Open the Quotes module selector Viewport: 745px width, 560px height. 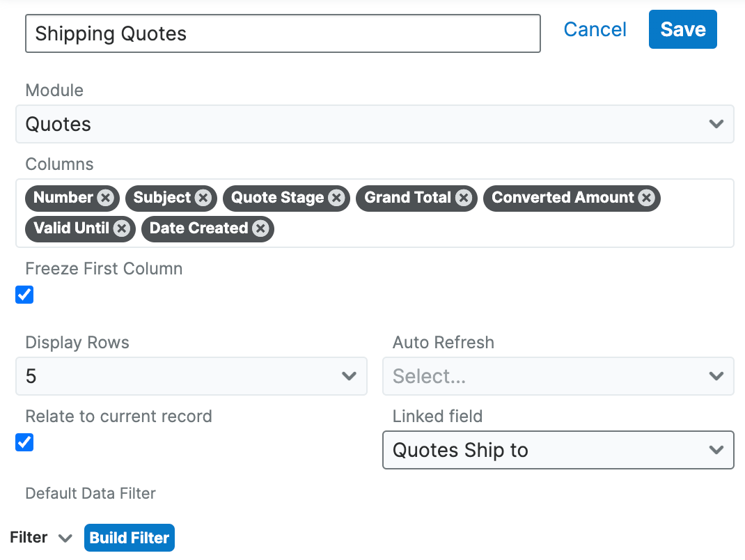[x=375, y=124]
